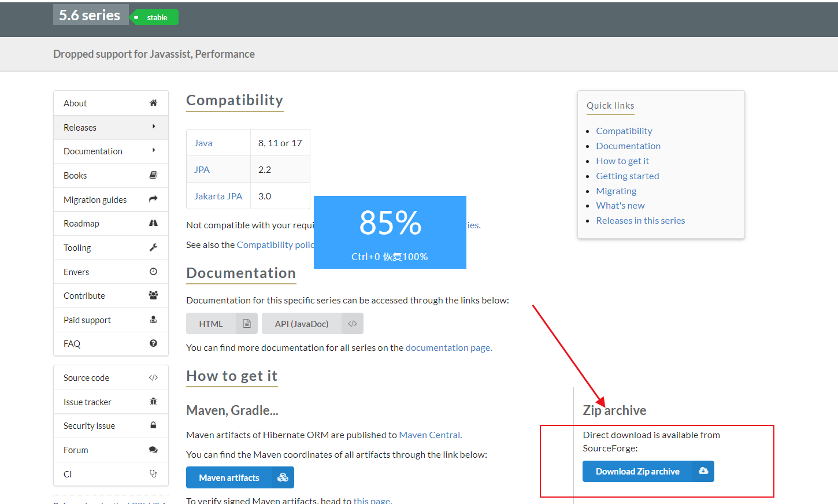Click the "2.2" JPA version cell
This screenshot has height=504, width=838.
(x=280, y=169)
